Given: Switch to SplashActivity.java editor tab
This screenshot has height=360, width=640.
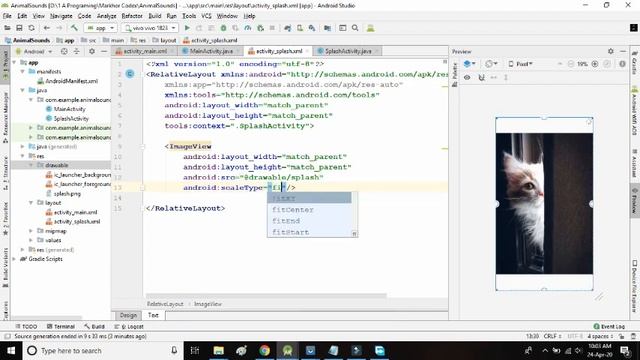Looking at the screenshot, I should click(x=348, y=51).
